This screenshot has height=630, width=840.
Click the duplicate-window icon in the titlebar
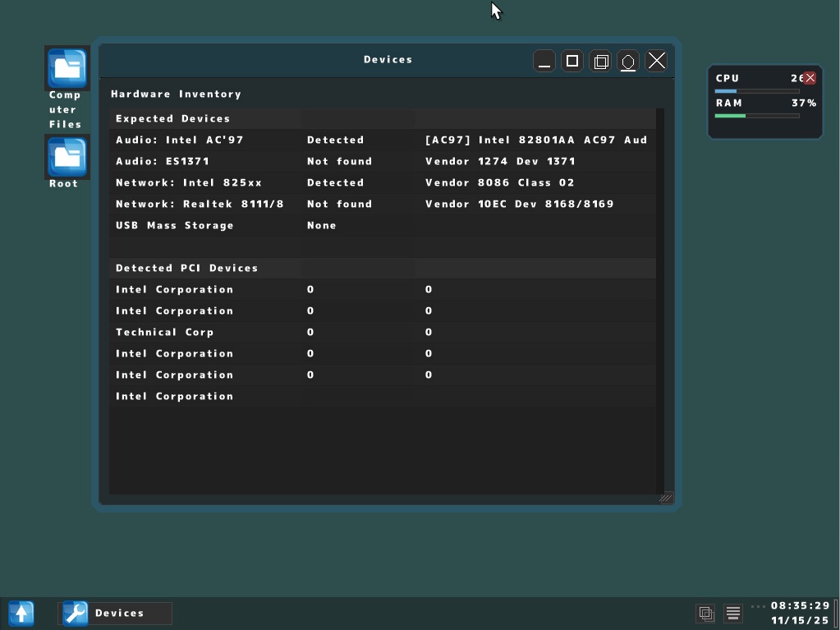[x=599, y=60]
